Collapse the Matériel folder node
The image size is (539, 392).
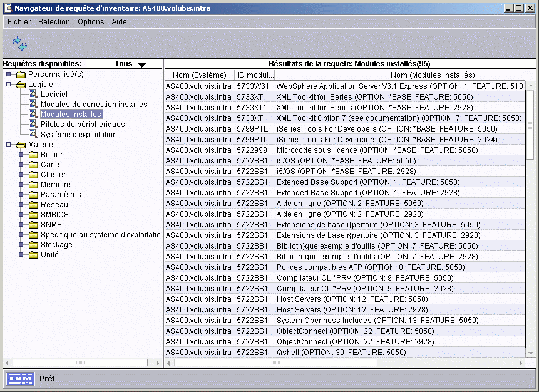9,145
